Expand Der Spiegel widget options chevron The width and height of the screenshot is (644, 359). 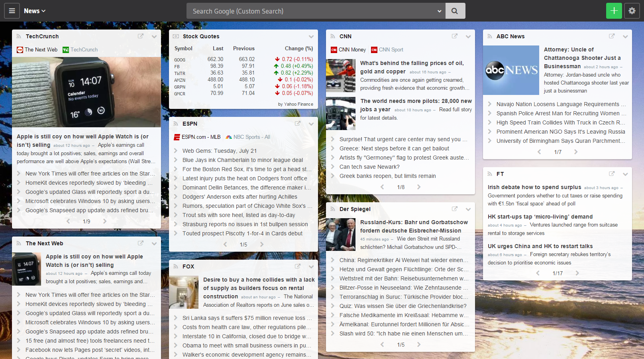pos(468,209)
